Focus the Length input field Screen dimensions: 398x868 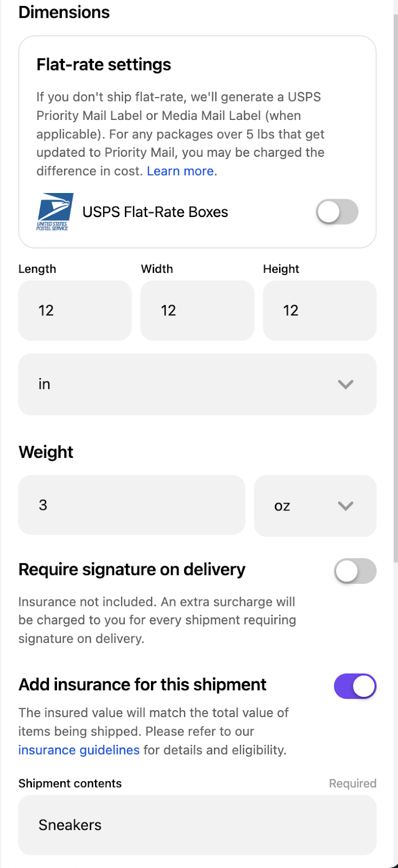coord(75,311)
